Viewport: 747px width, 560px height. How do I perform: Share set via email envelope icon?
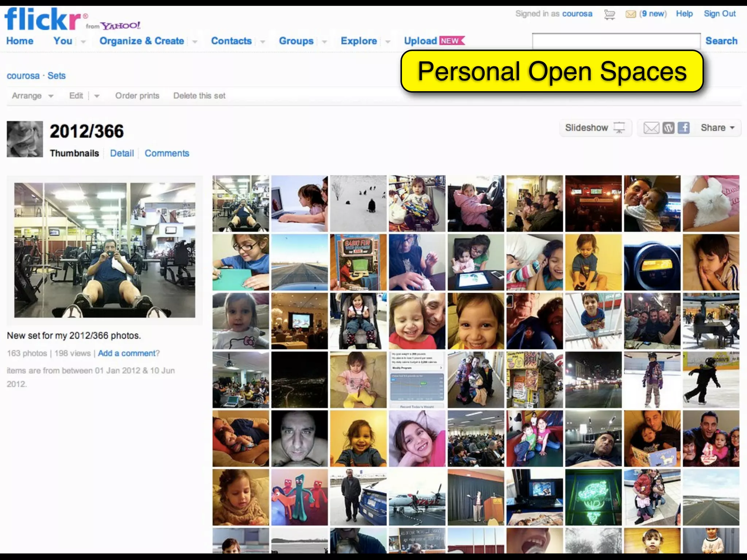[x=651, y=128]
